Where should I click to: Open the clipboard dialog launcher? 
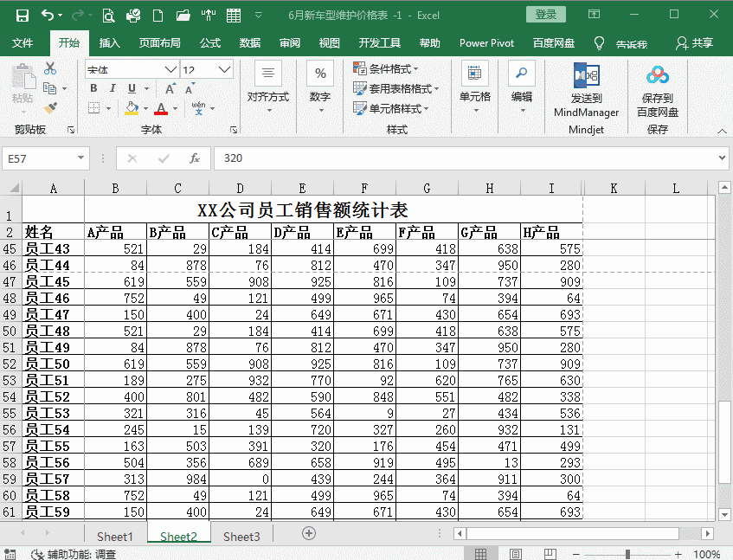(71, 130)
